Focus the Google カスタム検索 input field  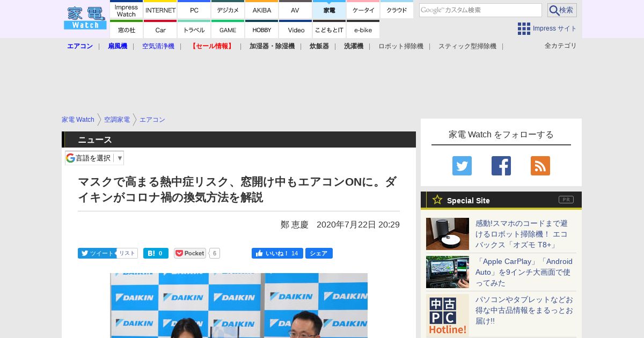pos(480,10)
